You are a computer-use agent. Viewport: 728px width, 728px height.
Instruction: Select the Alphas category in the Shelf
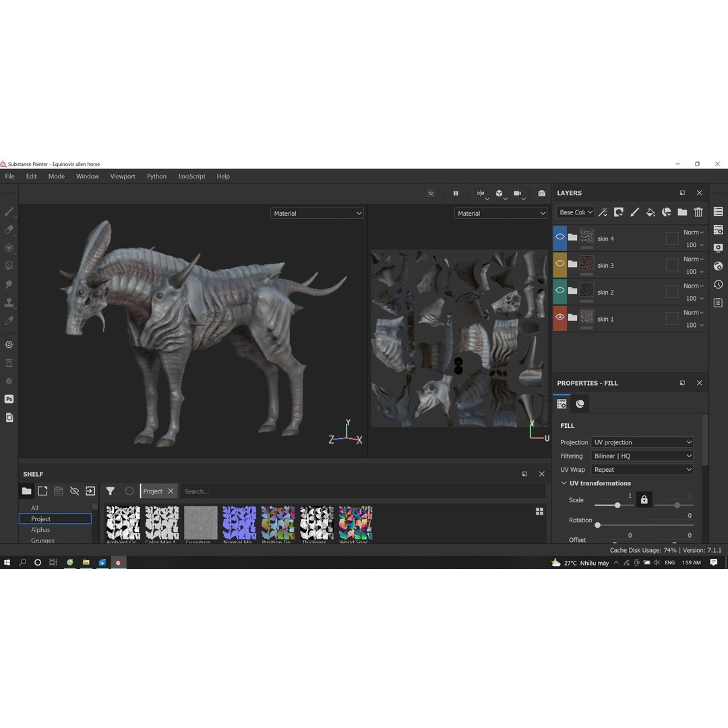pyautogui.click(x=40, y=529)
